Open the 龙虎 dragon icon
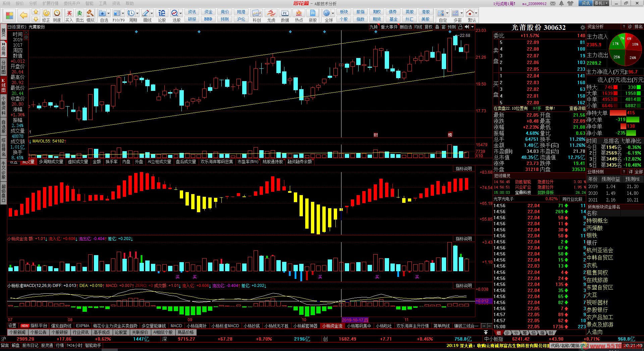Screen dimensions: 644x351 point(271,13)
